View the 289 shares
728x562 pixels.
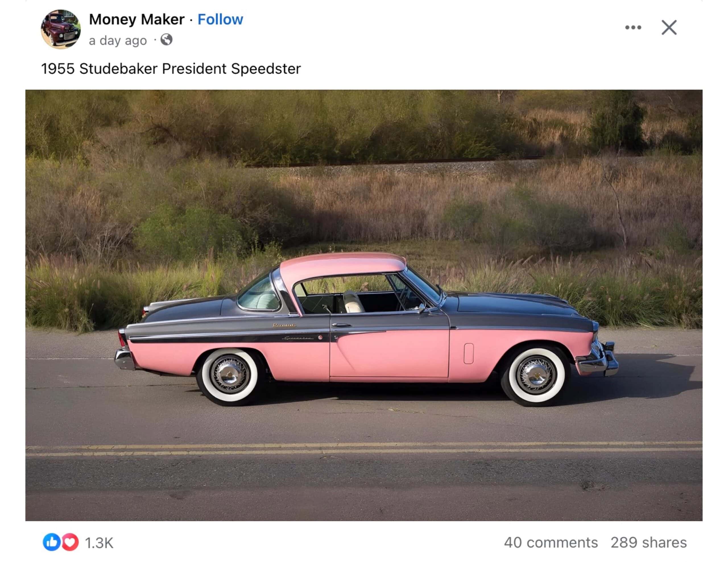(648, 542)
